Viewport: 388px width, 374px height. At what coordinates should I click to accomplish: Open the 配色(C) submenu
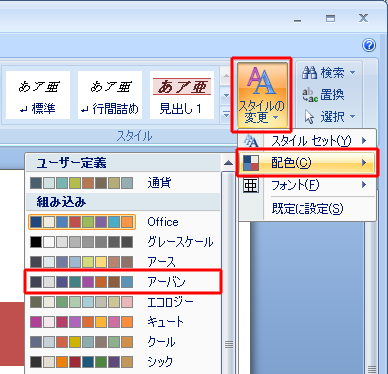[307, 163]
